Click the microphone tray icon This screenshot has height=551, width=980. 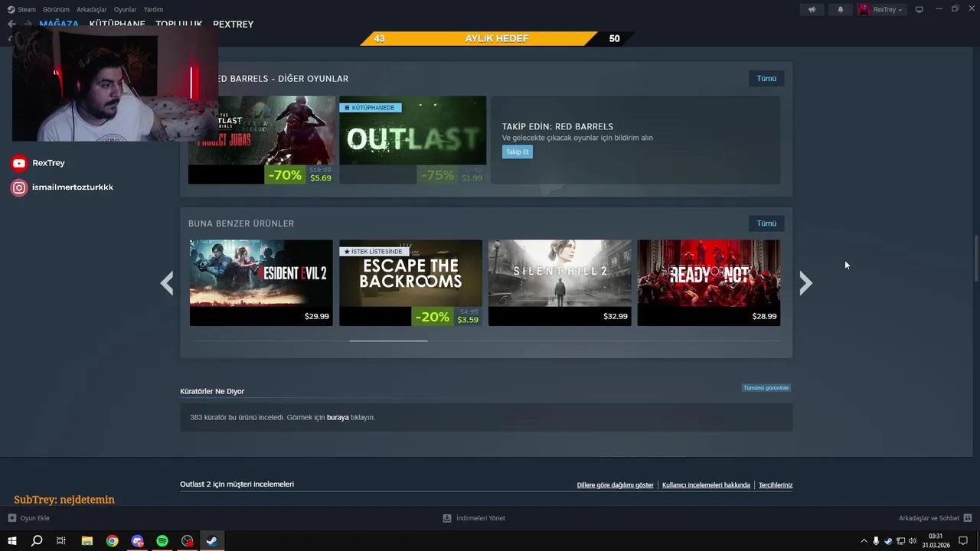point(876,541)
